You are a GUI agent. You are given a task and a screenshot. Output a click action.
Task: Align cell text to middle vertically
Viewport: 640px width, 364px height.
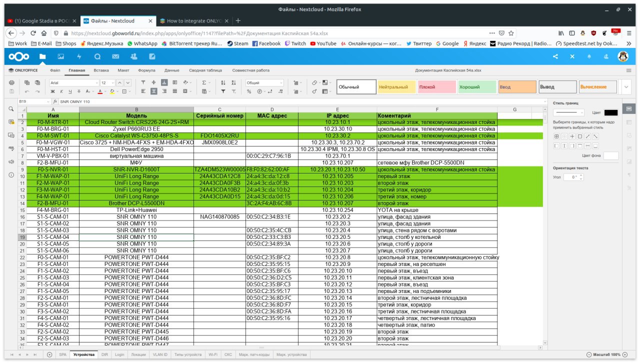153,82
